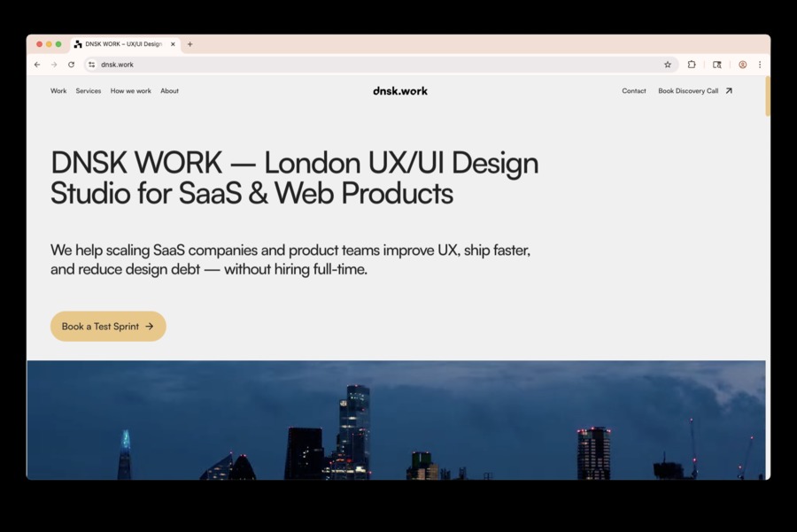Navigate back using the browser arrow

pyautogui.click(x=36, y=64)
